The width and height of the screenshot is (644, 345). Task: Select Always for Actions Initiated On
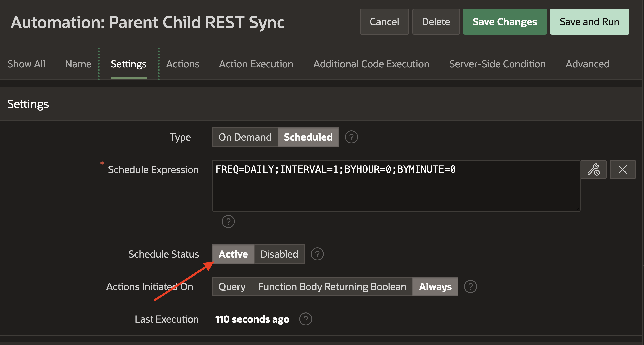click(435, 286)
